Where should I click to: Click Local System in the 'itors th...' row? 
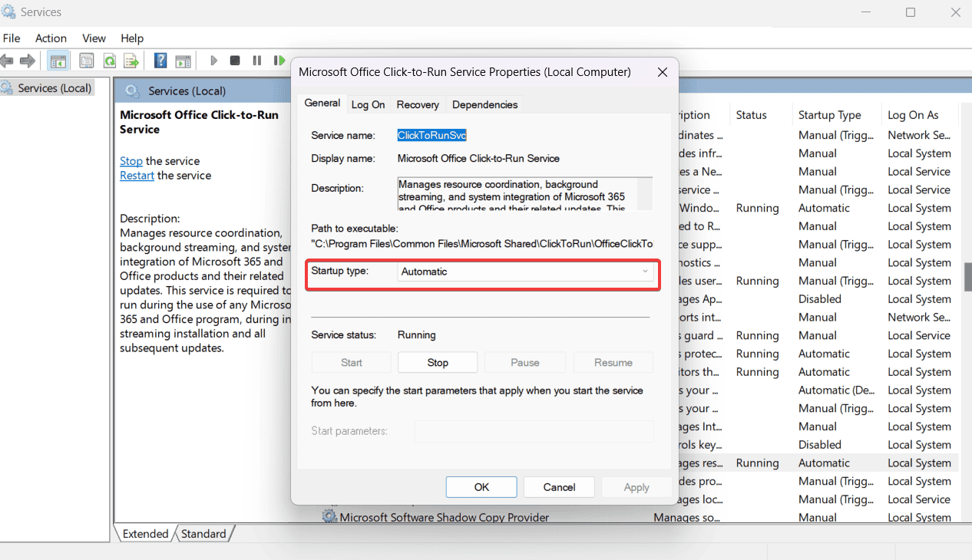coord(919,372)
